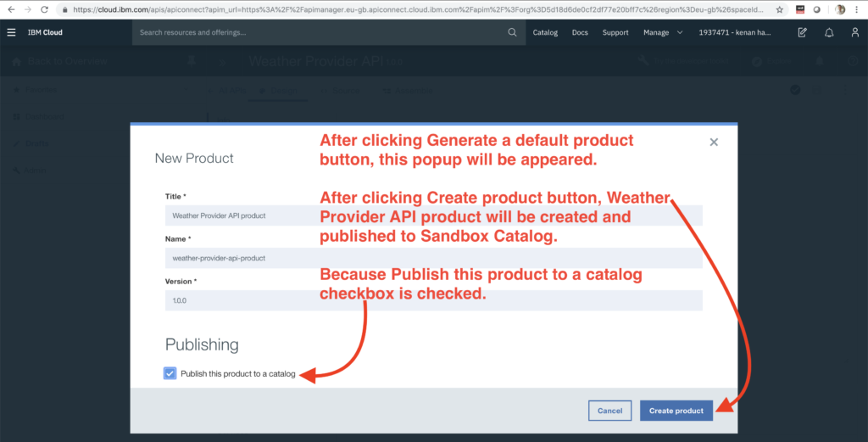This screenshot has width=868, height=442.
Task: Open the browser three-dot menu
Action: click(x=856, y=9)
